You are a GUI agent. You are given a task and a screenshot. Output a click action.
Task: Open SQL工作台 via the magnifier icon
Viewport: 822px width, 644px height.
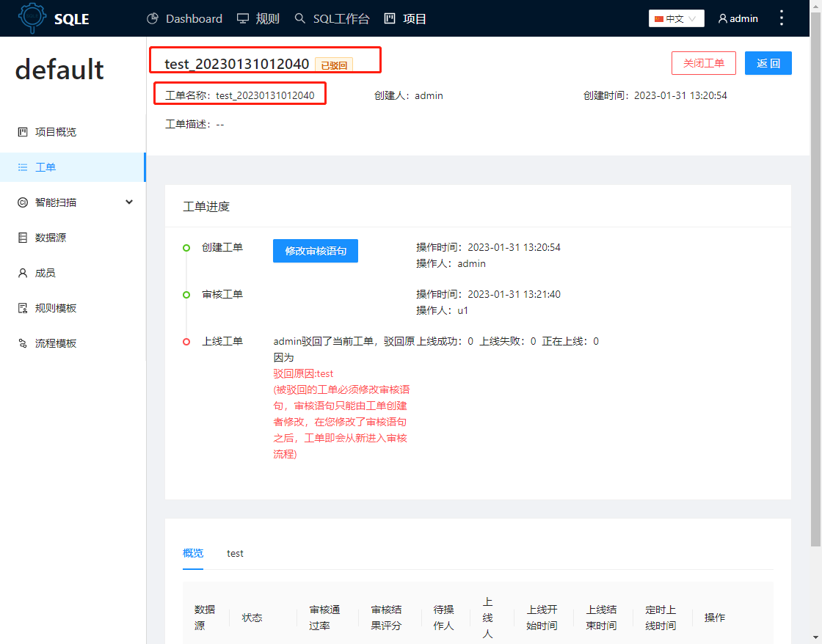pos(299,18)
